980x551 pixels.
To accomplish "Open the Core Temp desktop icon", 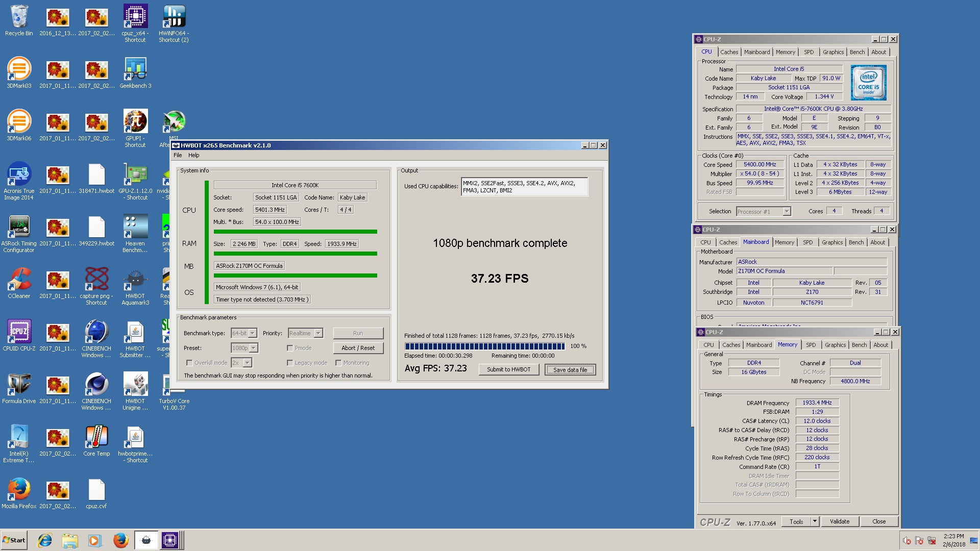I will click(96, 440).
